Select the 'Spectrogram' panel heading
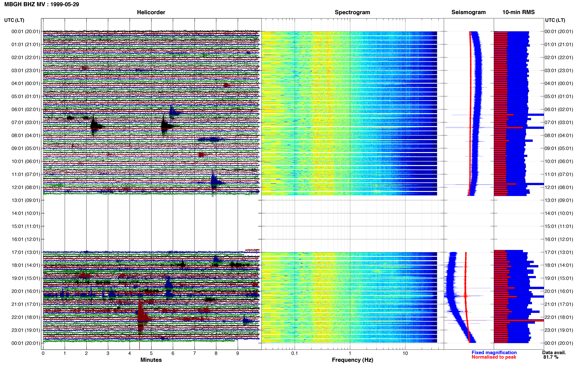This screenshot has width=588, height=368. (x=352, y=12)
